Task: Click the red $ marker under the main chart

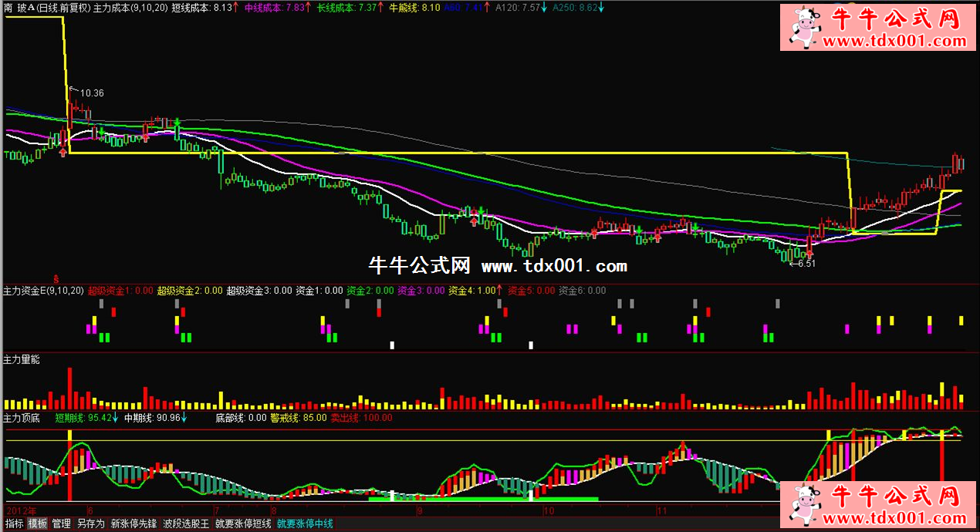Action: tap(56, 278)
